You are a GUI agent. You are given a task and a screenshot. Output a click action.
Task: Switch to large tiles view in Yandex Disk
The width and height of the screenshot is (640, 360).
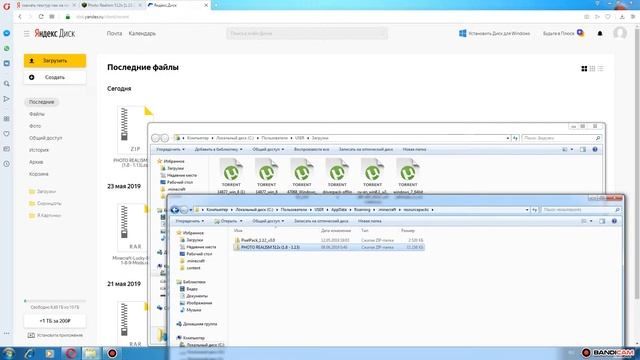[x=584, y=69]
